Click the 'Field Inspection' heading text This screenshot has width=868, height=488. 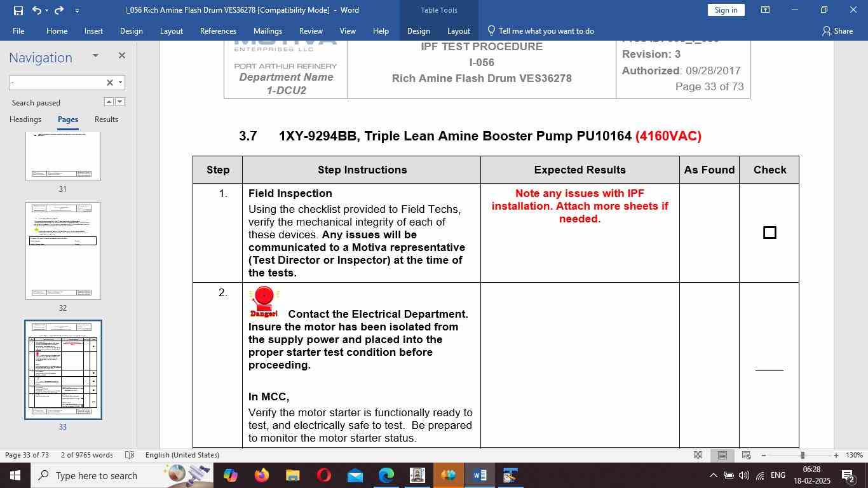[x=290, y=193]
